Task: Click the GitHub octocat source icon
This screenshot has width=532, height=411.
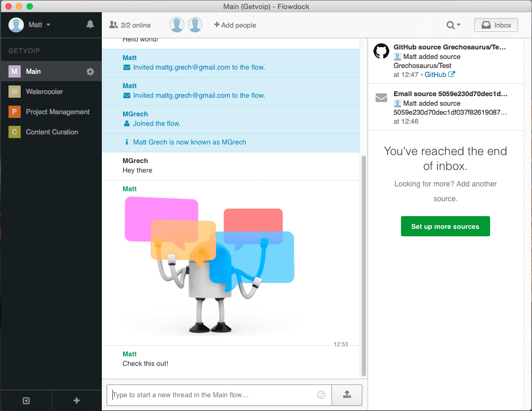Action: (381, 52)
